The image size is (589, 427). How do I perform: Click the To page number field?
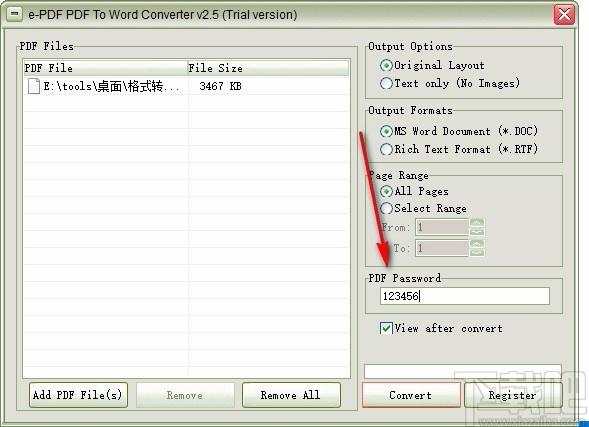(442, 248)
